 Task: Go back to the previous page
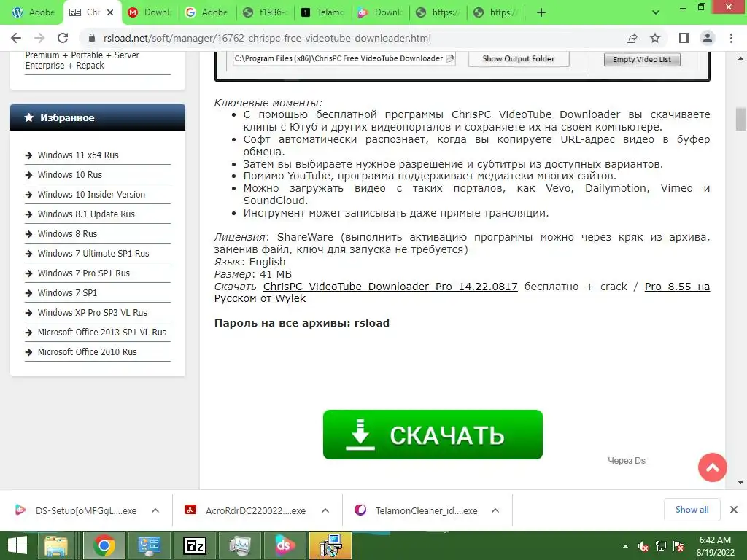coord(16,38)
